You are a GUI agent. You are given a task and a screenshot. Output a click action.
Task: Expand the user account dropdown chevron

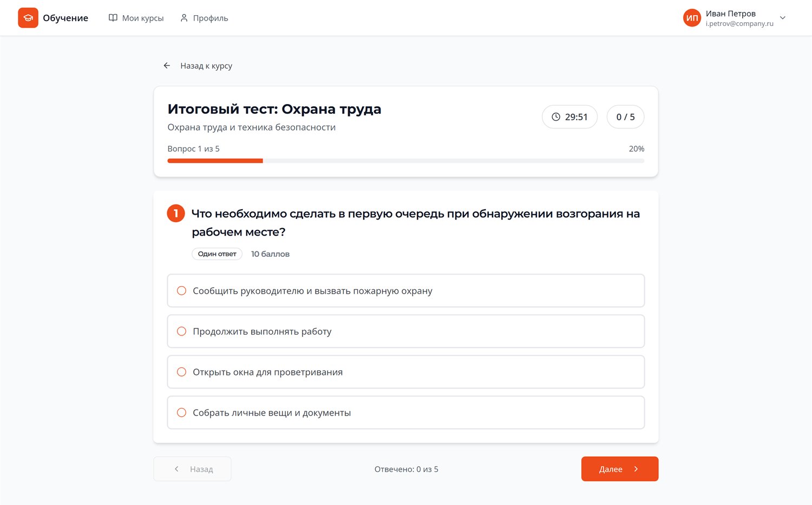tap(783, 18)
